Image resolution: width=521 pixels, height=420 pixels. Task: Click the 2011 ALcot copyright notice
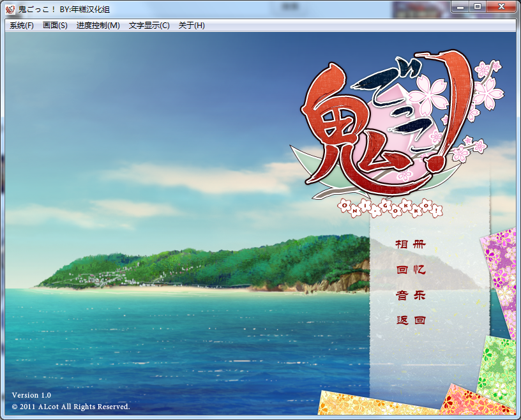tap(71, 407)
